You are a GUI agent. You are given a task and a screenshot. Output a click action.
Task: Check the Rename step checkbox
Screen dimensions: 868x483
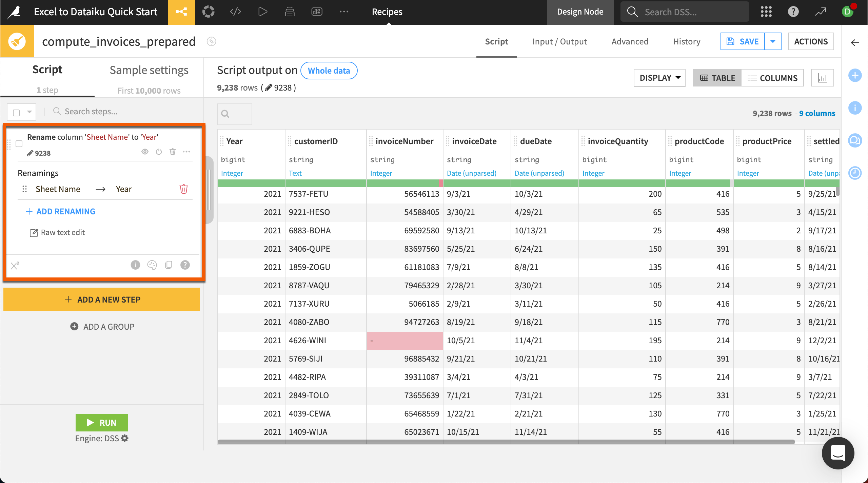19,144
